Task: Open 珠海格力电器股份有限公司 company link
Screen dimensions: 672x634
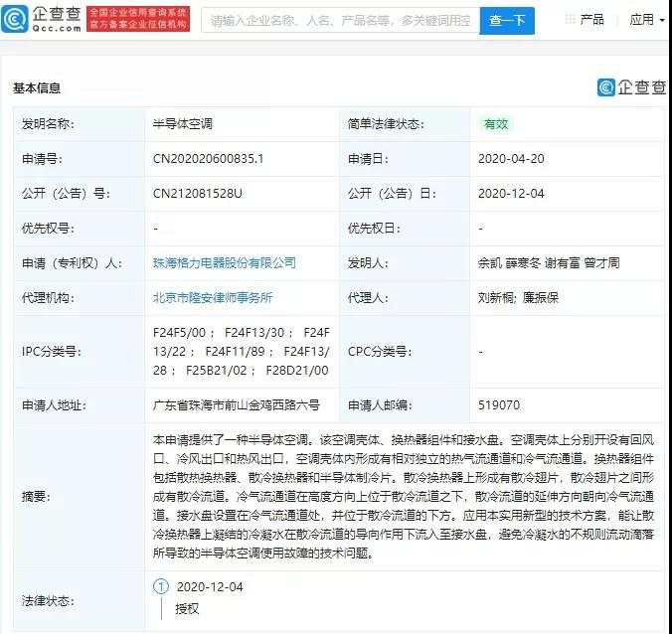Action: pyautogui.click(x=224, y=262)
